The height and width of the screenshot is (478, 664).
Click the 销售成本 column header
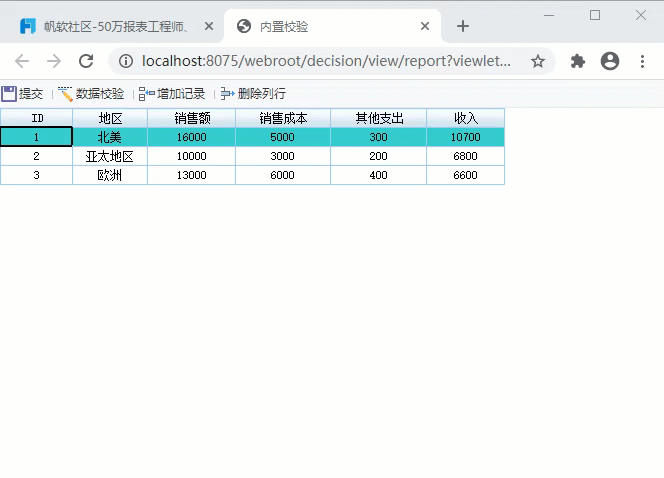283,118
